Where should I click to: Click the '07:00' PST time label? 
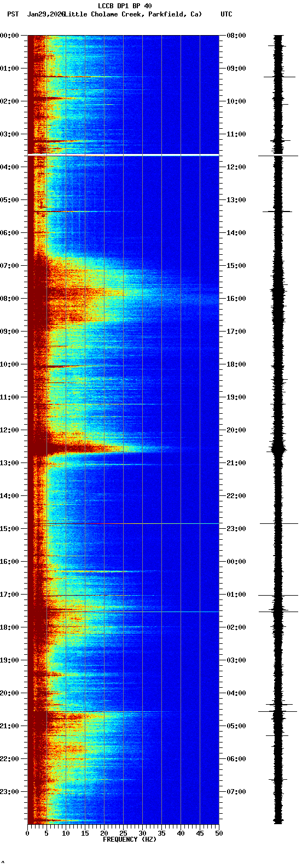9,266
